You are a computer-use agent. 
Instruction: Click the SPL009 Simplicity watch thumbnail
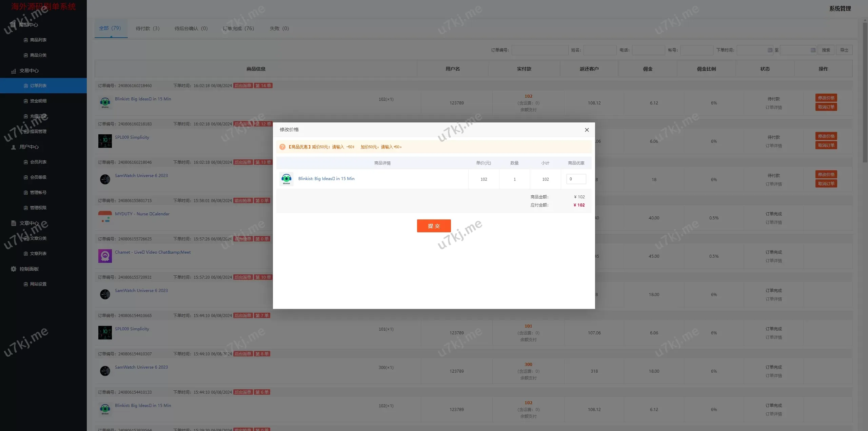tap(105, 141)
